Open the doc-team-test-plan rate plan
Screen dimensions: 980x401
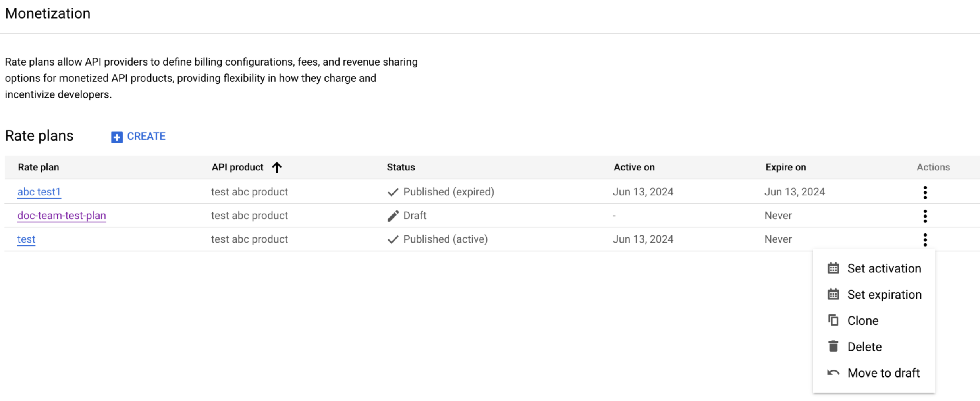pyautogui.click(x=62, y=215)
